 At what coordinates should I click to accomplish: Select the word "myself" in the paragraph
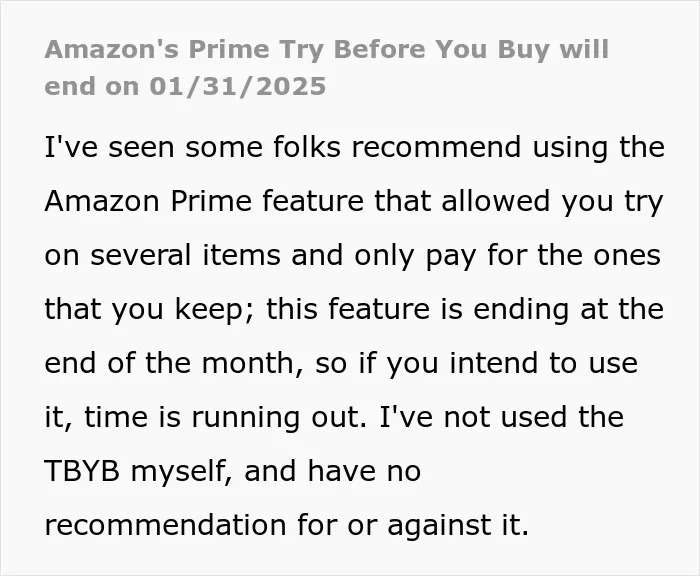pos(180,472)
